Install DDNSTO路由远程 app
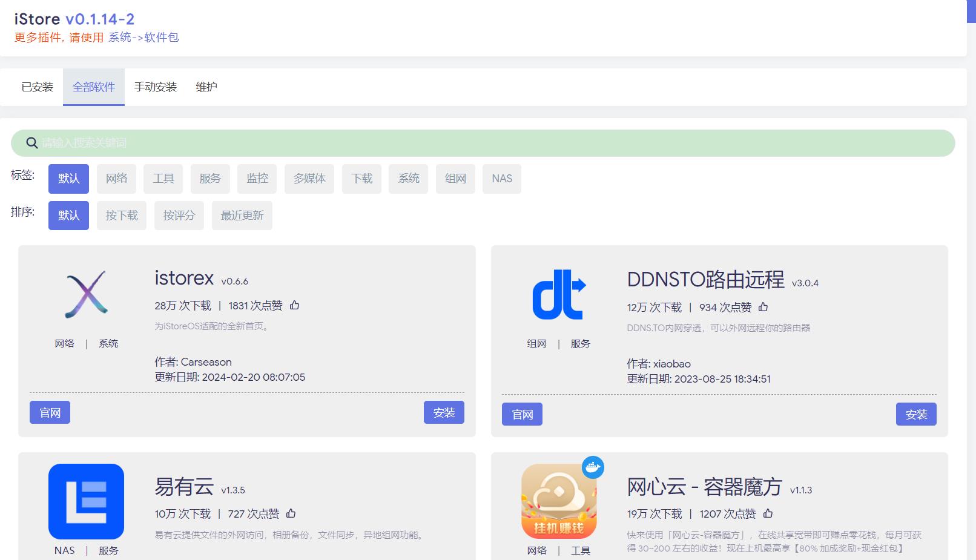976x560 pixels. tap(916, 414)
